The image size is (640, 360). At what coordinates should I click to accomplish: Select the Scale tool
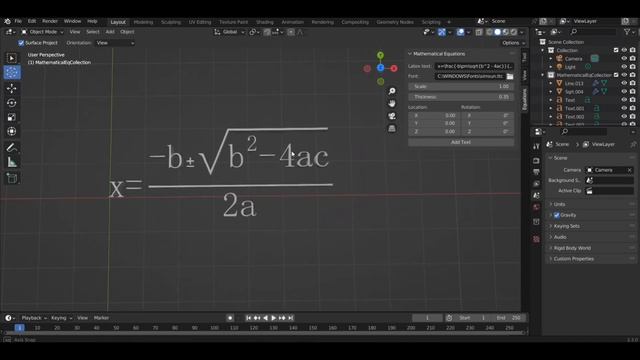(x=12, y=117)
